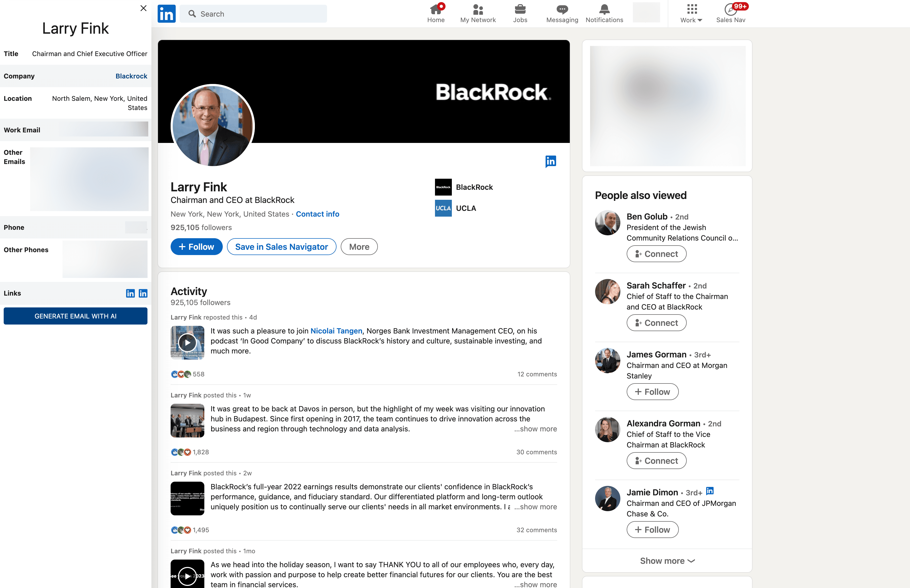Click the Activity section heading
This screenshot has height=588, width=910.
point(189,291)
